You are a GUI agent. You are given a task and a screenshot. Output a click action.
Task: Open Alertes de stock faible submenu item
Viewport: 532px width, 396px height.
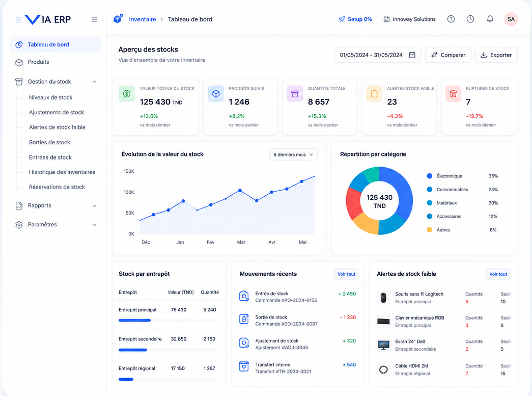coord(57,127)
